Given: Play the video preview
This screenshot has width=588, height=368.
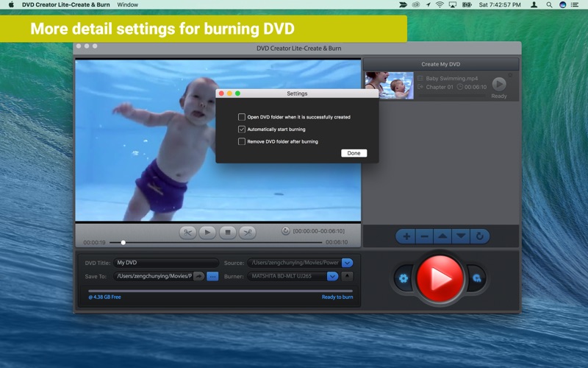Looking at the screenshot, I should pos(207,233).
